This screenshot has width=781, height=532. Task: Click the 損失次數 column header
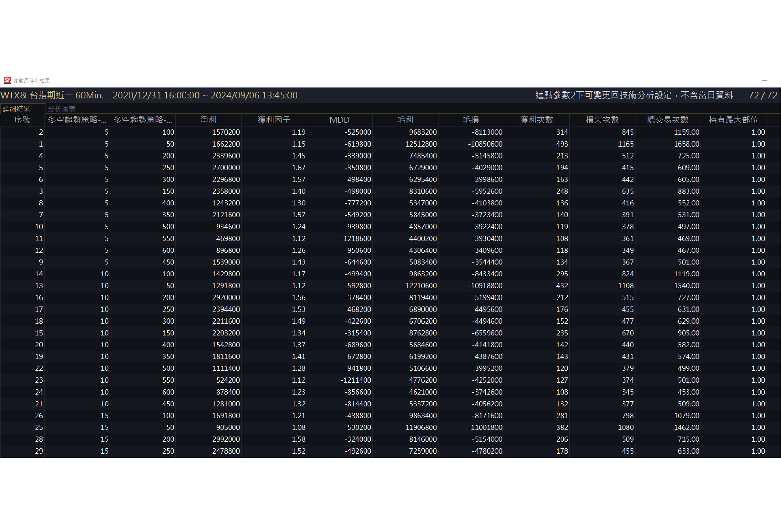tap(602, 120)
